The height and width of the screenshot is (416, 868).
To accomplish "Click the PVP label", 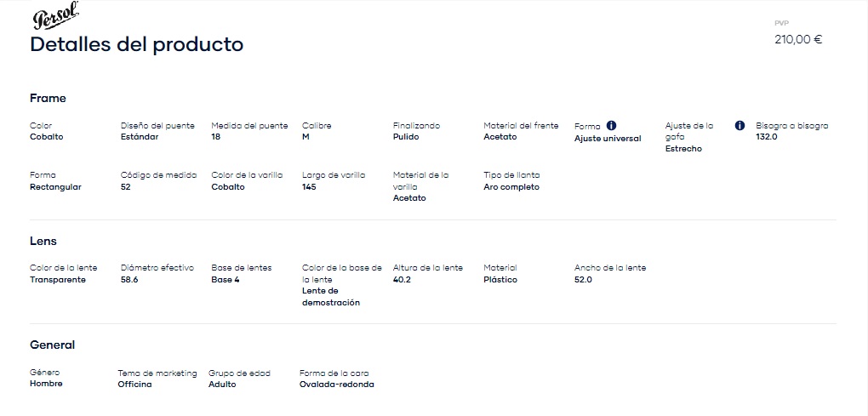I will coord(782,23).
